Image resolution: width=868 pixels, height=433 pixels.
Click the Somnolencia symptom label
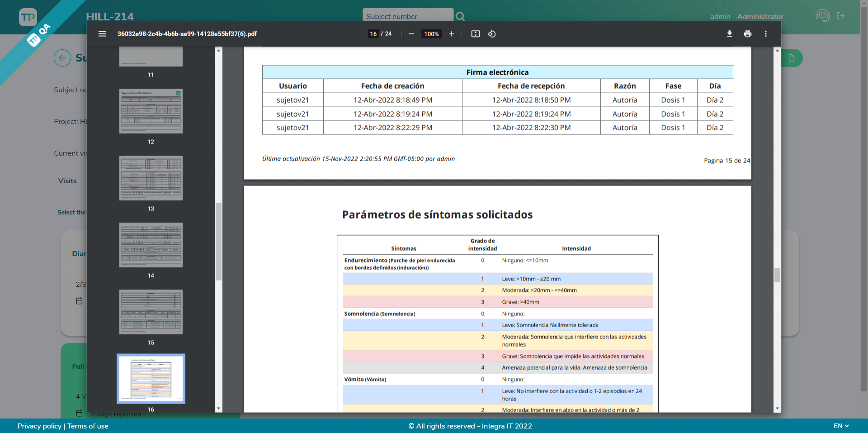point(380,314)
